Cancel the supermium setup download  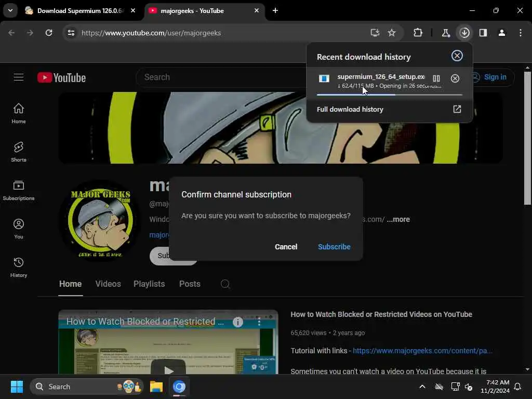pyautogui.click(x=455, y=78)
